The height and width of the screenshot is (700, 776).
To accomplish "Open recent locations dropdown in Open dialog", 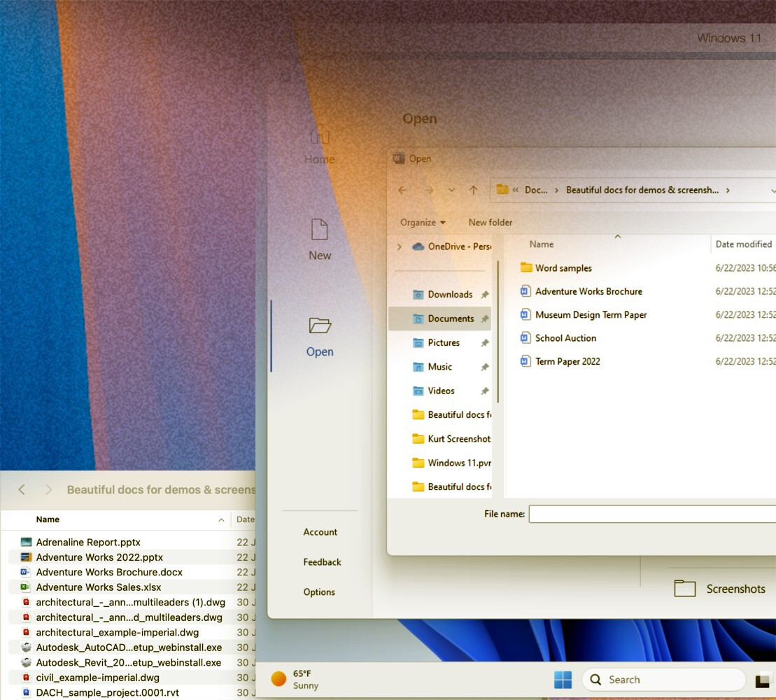I will (451, 190).
